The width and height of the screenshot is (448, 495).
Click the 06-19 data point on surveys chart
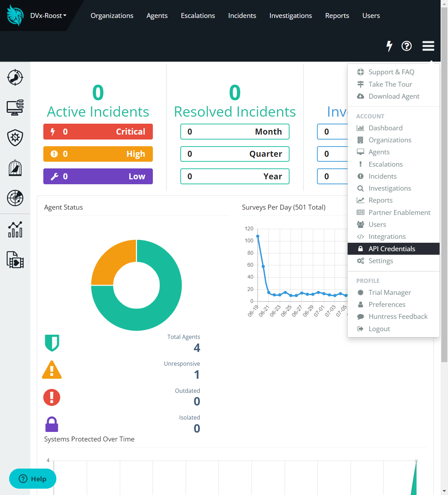click(258, 236)
